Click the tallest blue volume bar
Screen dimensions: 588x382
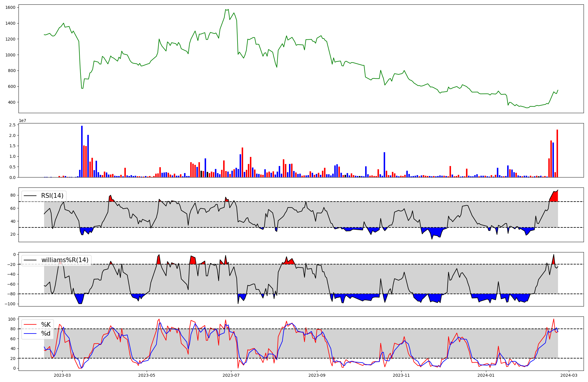pos(82,151)
